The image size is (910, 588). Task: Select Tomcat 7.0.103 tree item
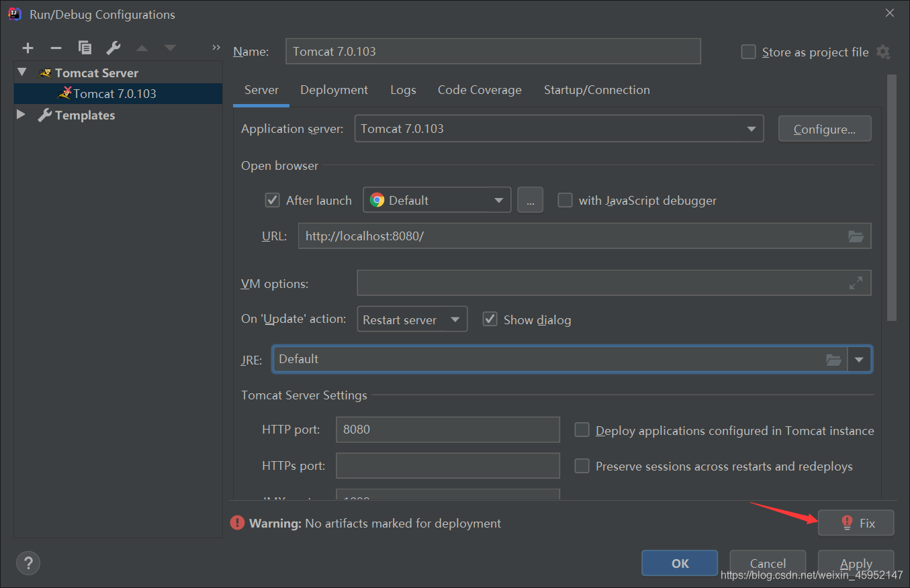coord(118,93)
